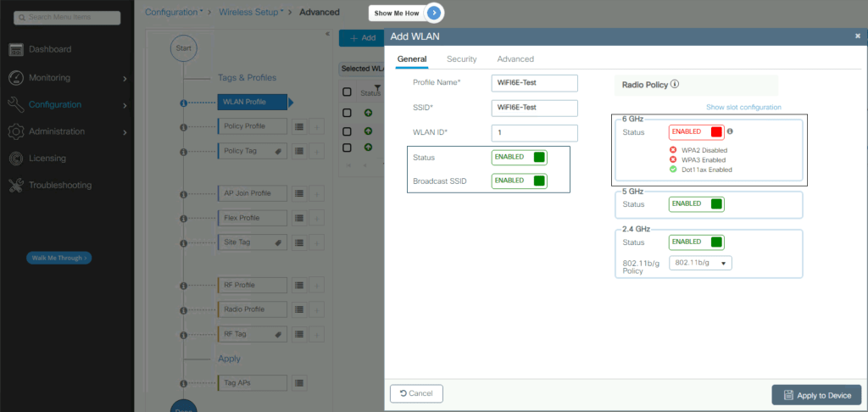Toggle the red 6 GHz status switch
This screenshot has width=868, height=412.
697,132
